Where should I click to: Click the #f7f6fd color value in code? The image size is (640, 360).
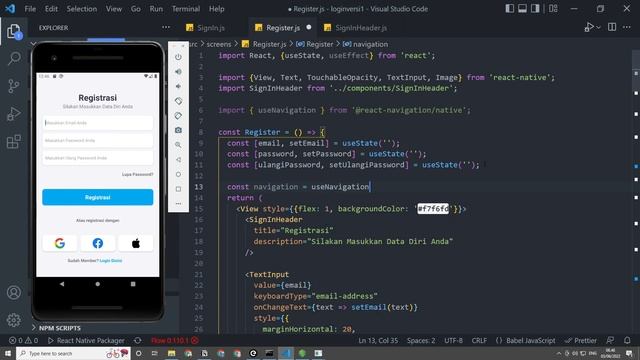point(433,209)
